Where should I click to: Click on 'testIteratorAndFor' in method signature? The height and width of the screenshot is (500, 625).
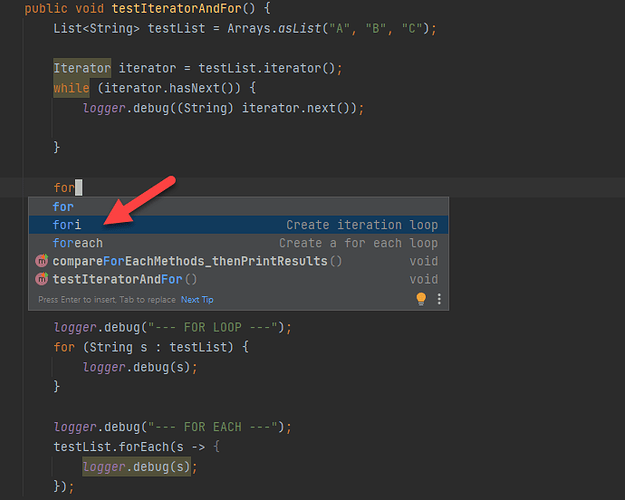pos(177,8)
